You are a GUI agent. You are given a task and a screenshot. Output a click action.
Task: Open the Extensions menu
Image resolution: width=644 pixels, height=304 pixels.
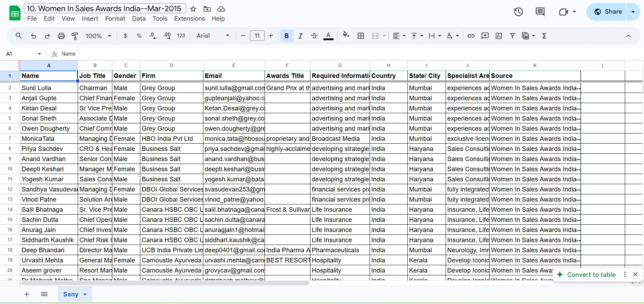pos(189,19)
